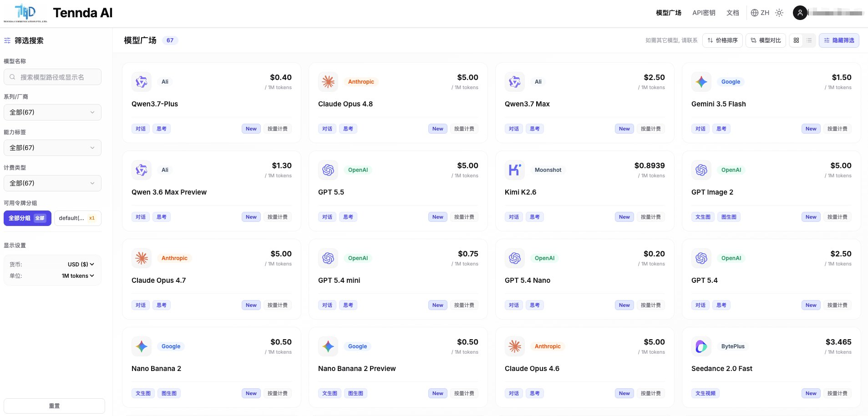Click the 模型对比 compare button

point(766,40)
